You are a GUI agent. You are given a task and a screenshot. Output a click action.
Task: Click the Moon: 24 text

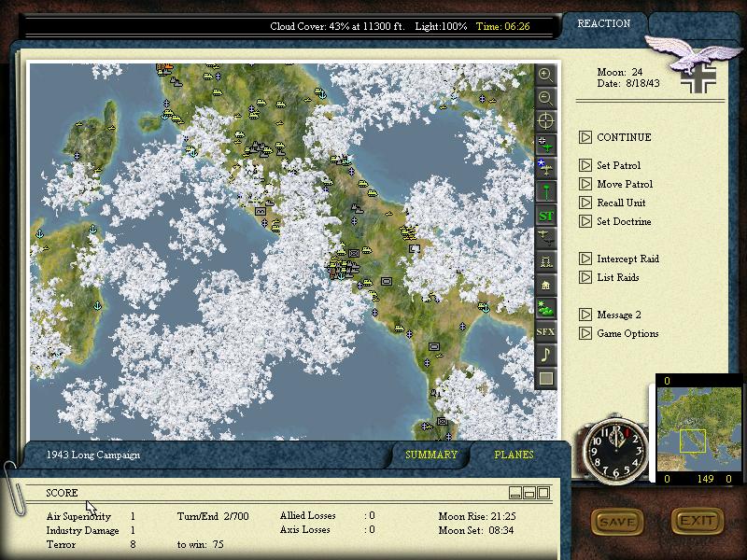[x=619, y=72]
